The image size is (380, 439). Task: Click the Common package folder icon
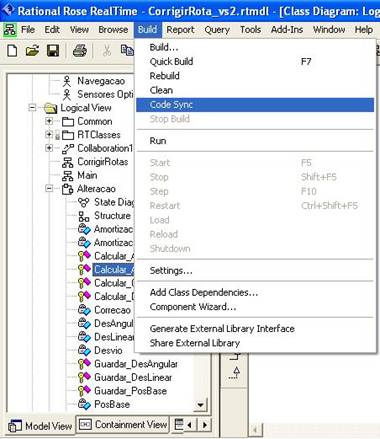68,122
